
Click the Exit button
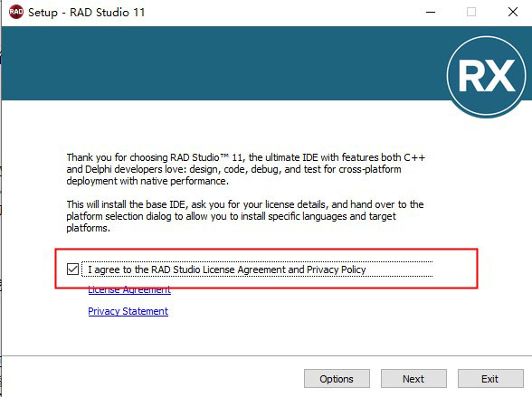coord(490,378)
